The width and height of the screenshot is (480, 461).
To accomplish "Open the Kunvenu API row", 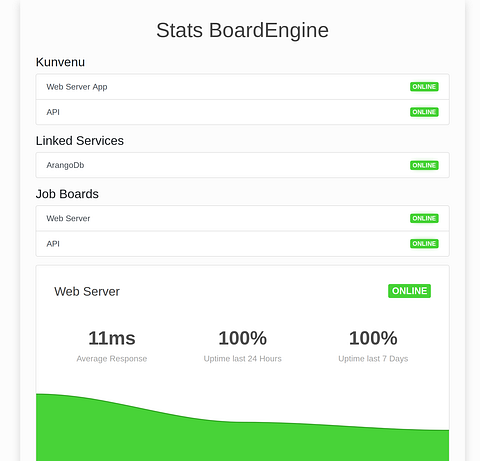I will [x=242, y=112].
